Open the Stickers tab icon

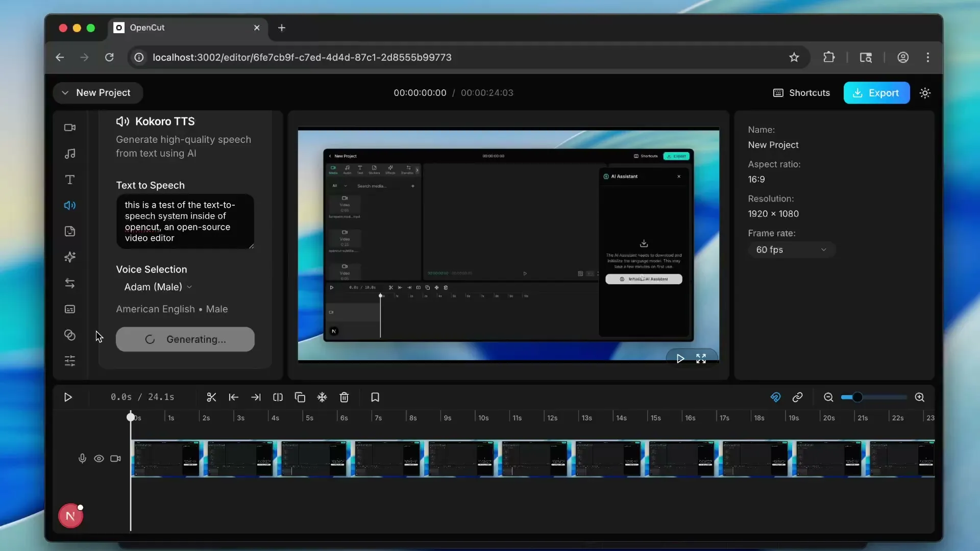70,231
